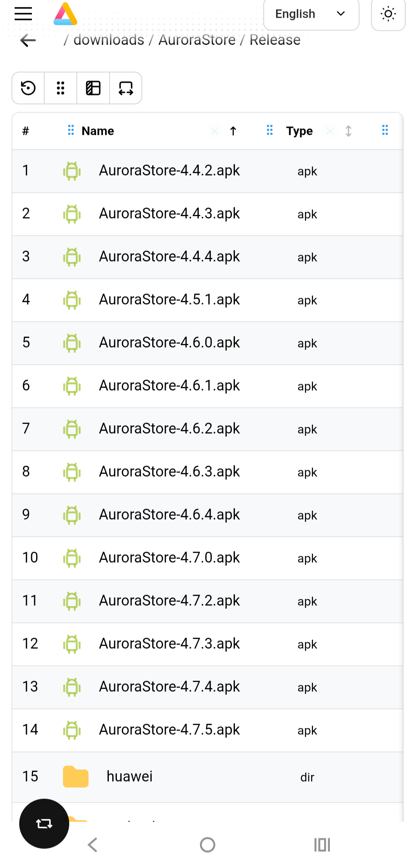This screenshot has width=406, height=868.
Task: Click the fit-width arrows toolbar icon
Action: (126, 88)
